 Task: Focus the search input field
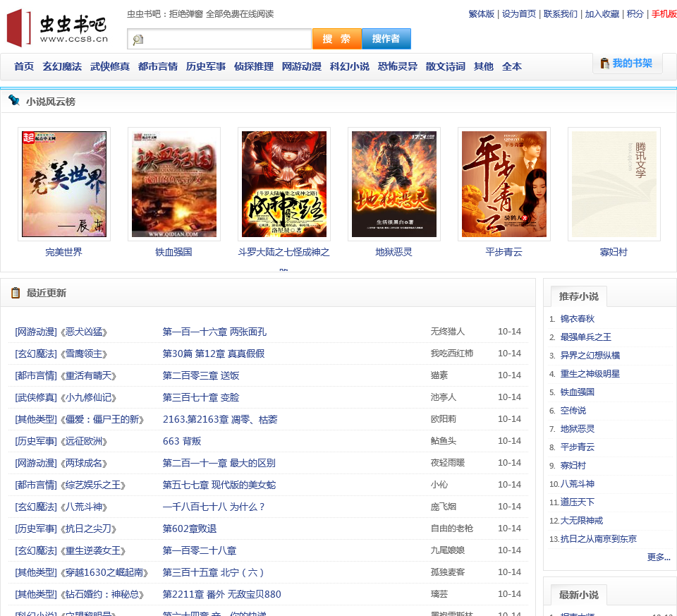219,39
